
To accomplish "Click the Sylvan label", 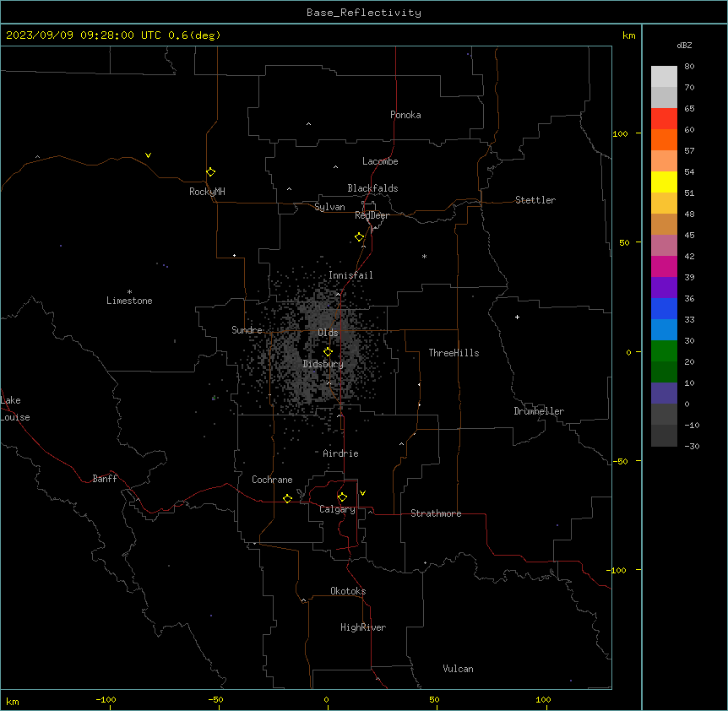I will pyautogui.click(x=329, y=207).
